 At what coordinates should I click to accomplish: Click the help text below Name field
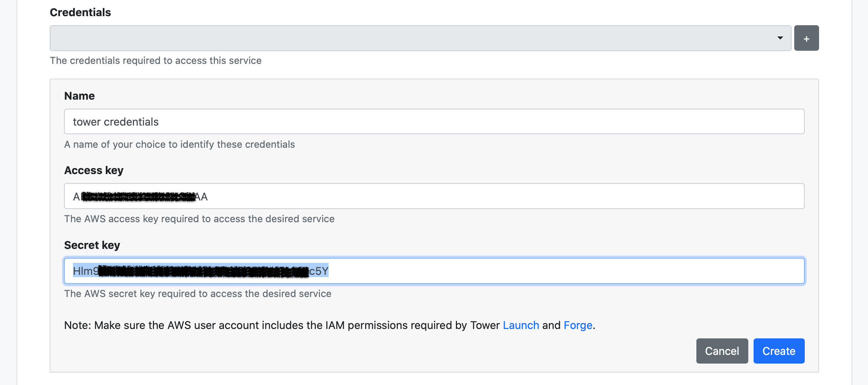tap(179, 144)
